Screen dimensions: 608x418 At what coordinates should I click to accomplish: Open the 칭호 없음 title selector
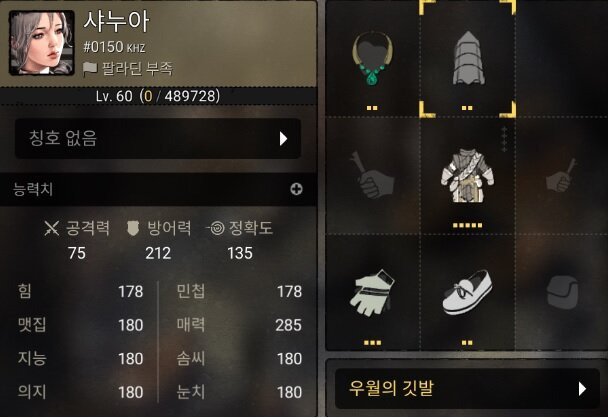(x=158, y=138)
